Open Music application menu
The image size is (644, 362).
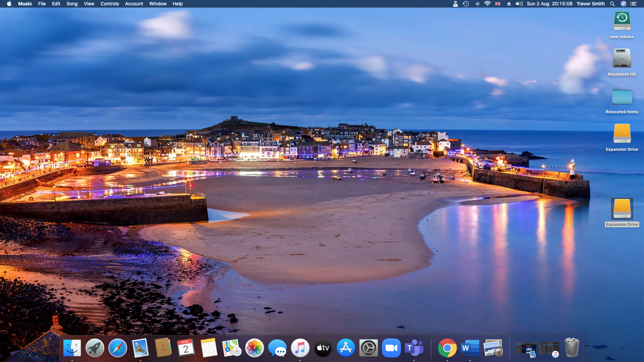(25, 4)
